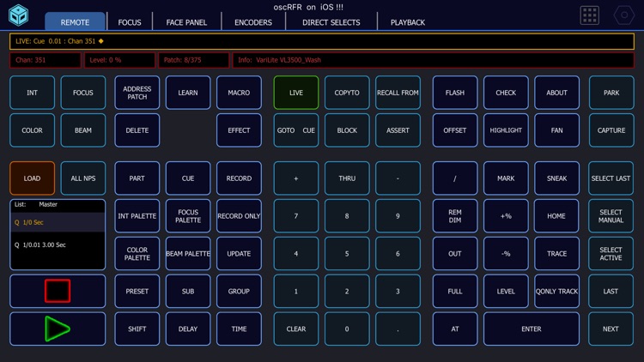The width and height of the screenshot is (644, 362).
Task: Click the ENTER button
Action: point(531,329)
